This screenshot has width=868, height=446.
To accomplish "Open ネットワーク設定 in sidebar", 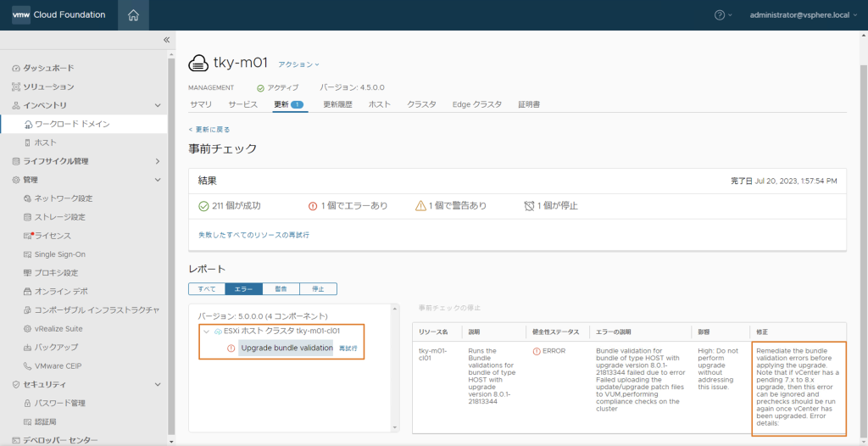I will (63, 198).
